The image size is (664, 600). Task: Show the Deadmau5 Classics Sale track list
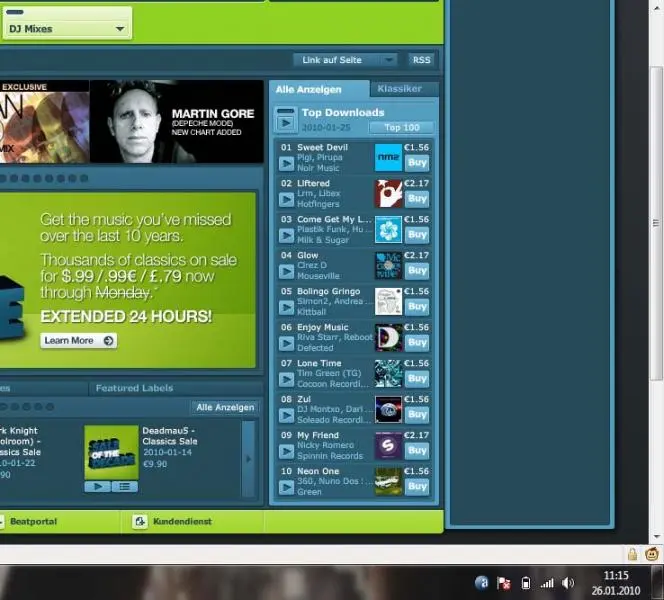(124, 486)
